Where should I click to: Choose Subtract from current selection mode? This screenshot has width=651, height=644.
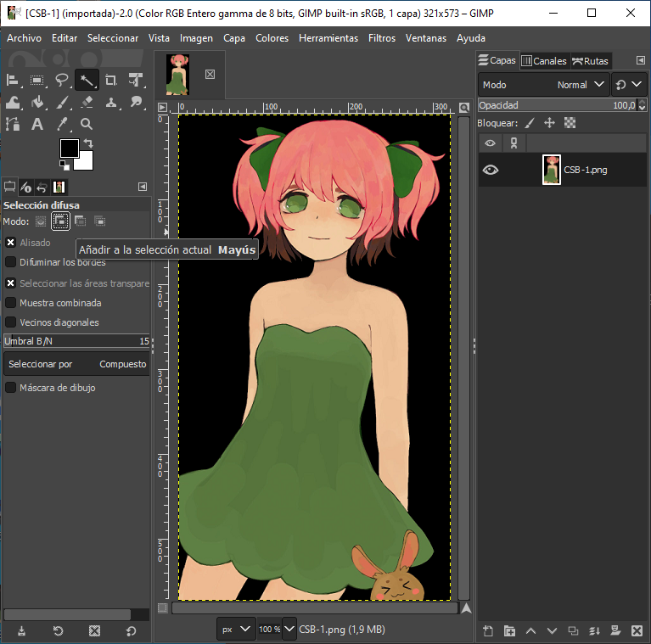point(80,221)
